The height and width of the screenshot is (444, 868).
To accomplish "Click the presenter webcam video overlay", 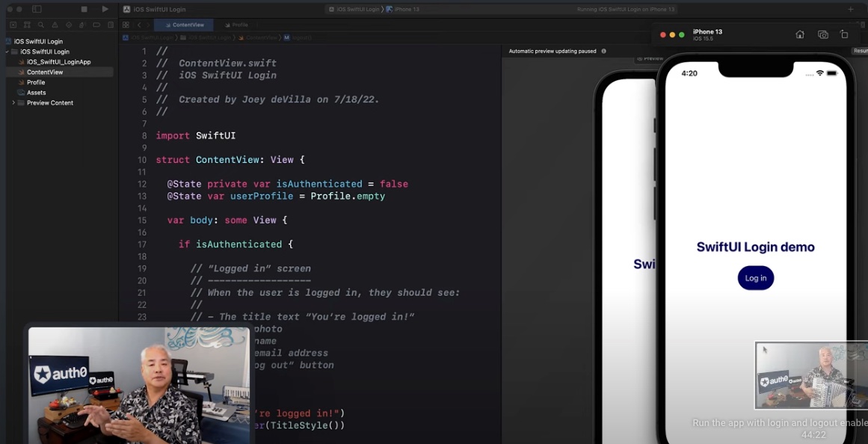I will (x=139, y=385).
